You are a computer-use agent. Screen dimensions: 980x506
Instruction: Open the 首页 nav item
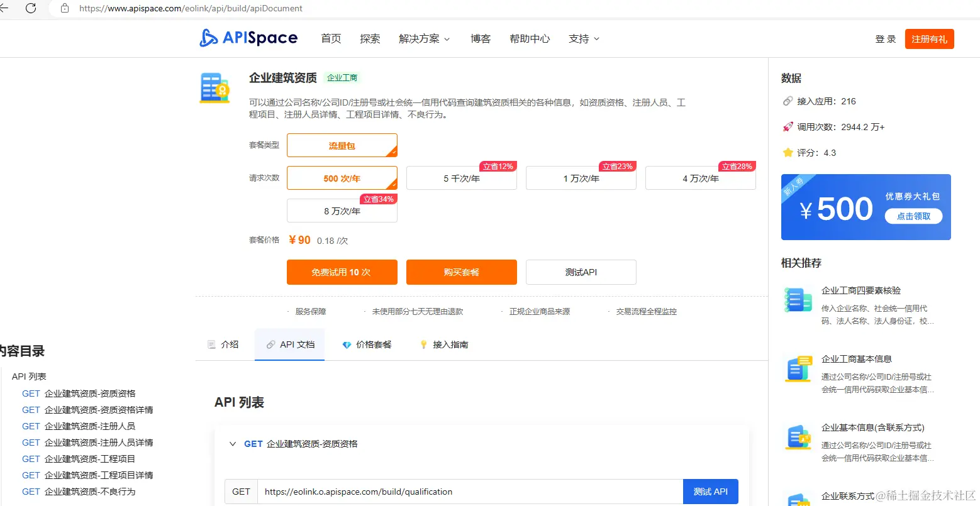pyautogui.click(x=331, y=39)
